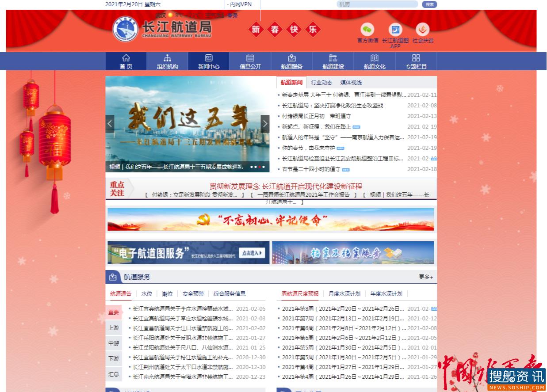
Task: Open 一图看懂长江航道局2021年工作会报告 link
Action: click(x=304, y=194)
